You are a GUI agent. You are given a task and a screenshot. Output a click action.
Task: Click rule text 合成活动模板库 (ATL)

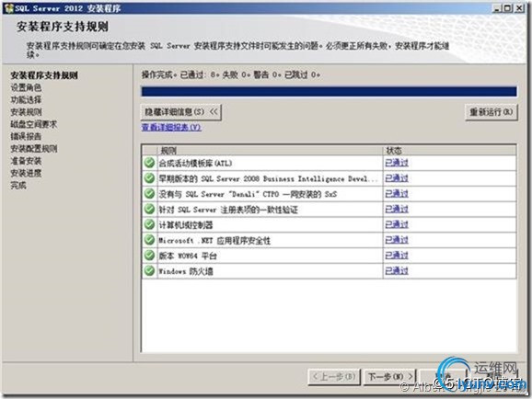(x=195, y=163)
